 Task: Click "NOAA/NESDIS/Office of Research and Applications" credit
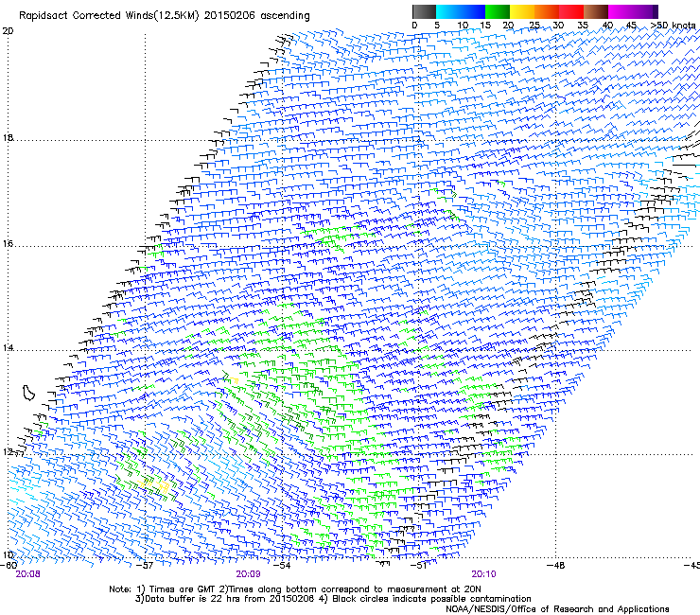557,609
